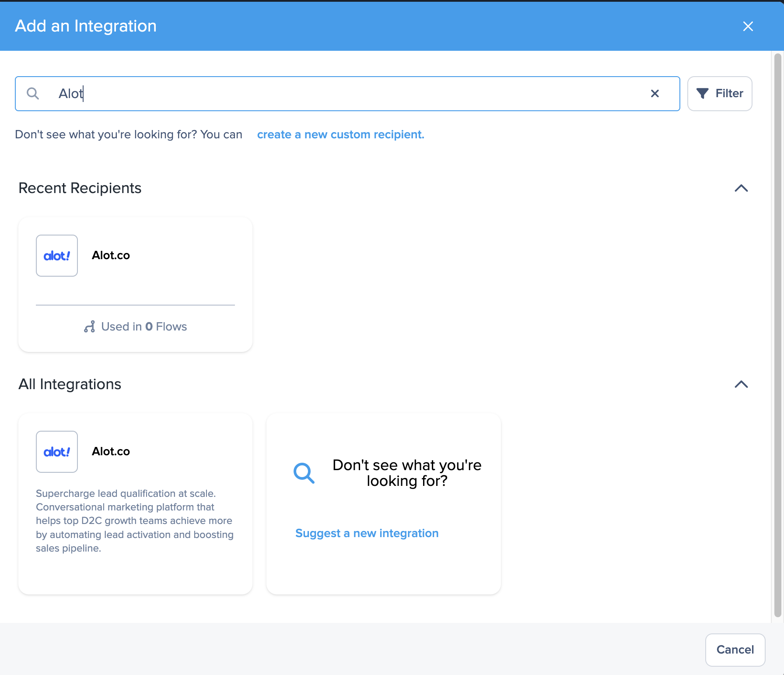
Task: Follow the create a new custom recipient link
Action: (x=341, y=134)
